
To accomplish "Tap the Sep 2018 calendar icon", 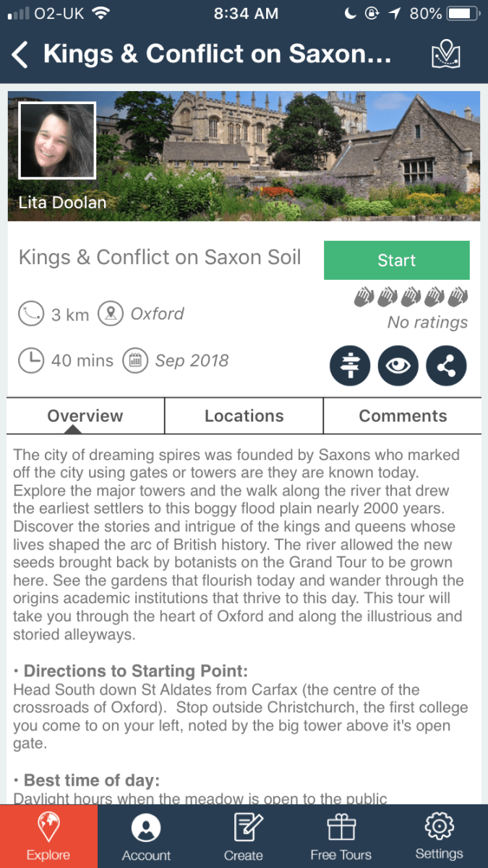I will 134,360.
